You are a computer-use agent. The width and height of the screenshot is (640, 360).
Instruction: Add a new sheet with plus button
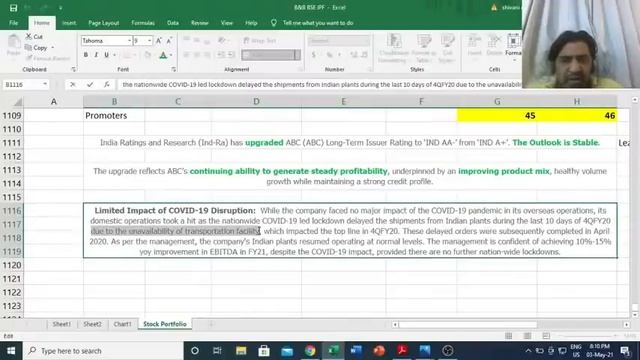211,324
